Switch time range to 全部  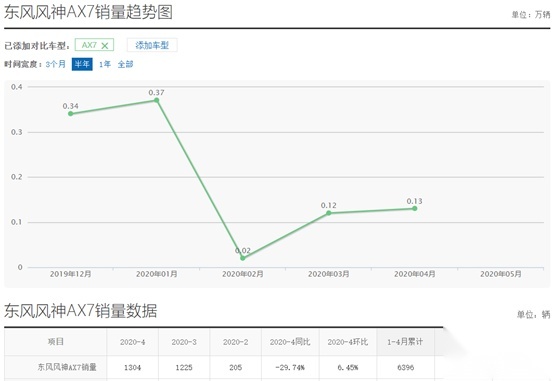125,64
